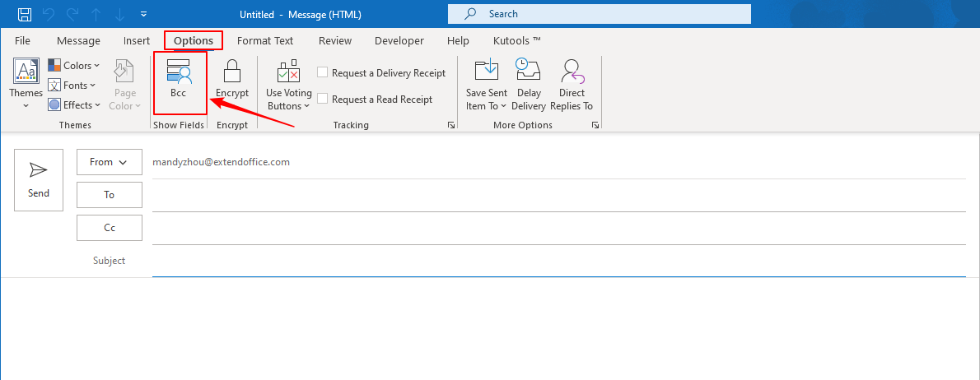Viewport: 980px width, 380px height.
Task: Enable Request a Read Receipt
Action: (x=323, y=99)
